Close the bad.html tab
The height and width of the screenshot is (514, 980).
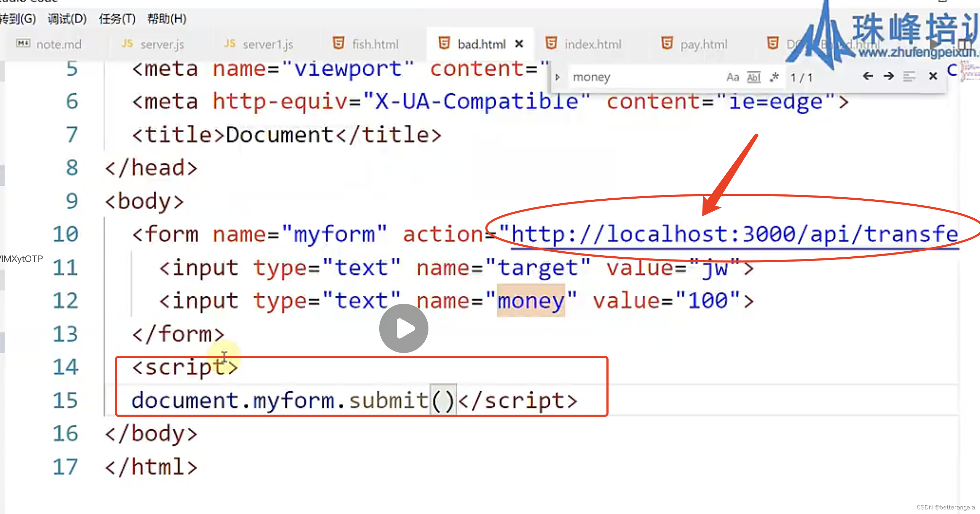(x=519, y=44)
